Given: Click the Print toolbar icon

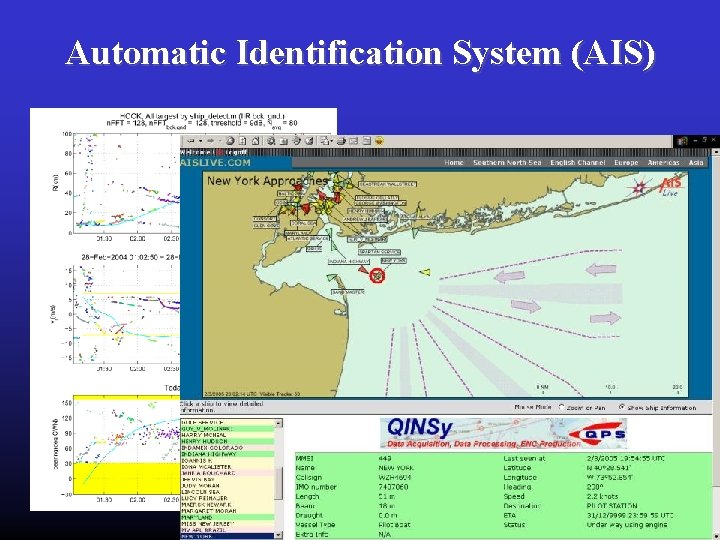Looking at the screenshot, I should (x=341, y=141).
